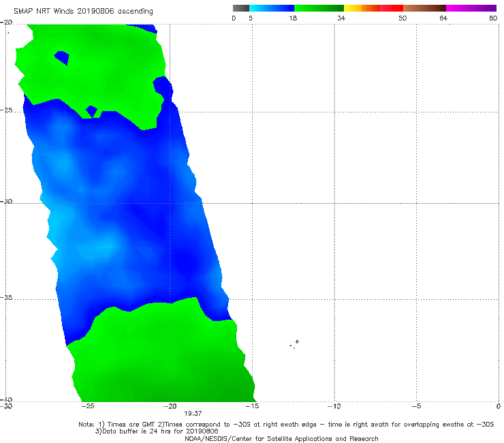Click the longitude axis label '-25'
Viewport: 504px width, 443px height.
coord(87,406)
